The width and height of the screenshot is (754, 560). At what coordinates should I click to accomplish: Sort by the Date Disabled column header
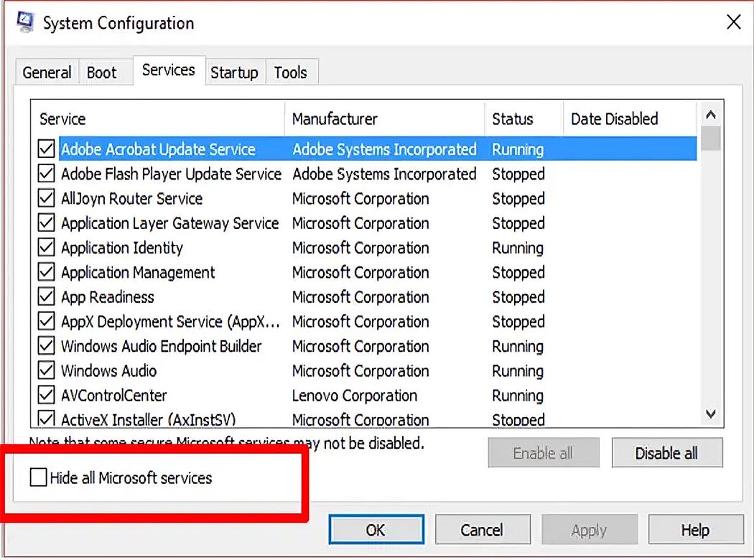pos(629,118)
